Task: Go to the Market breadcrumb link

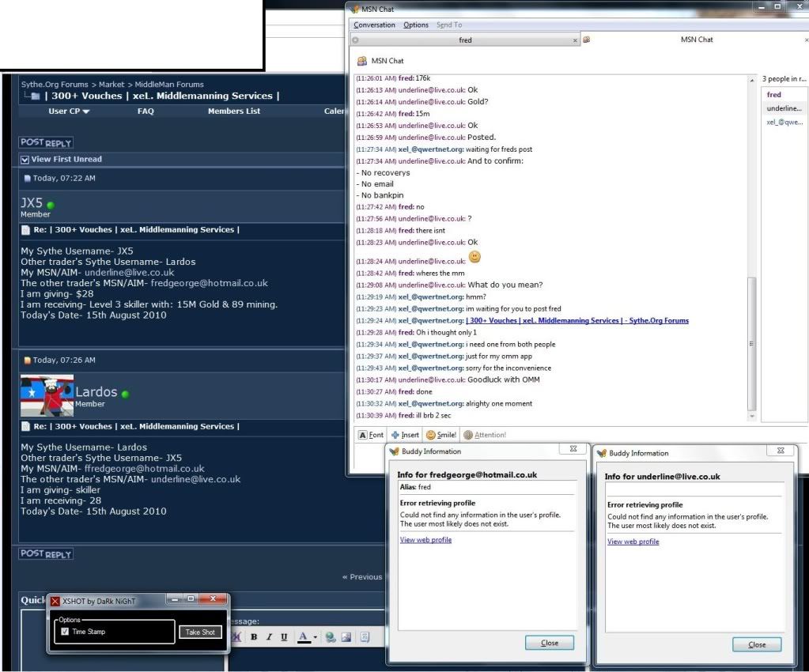Action: tap(112, 84)
